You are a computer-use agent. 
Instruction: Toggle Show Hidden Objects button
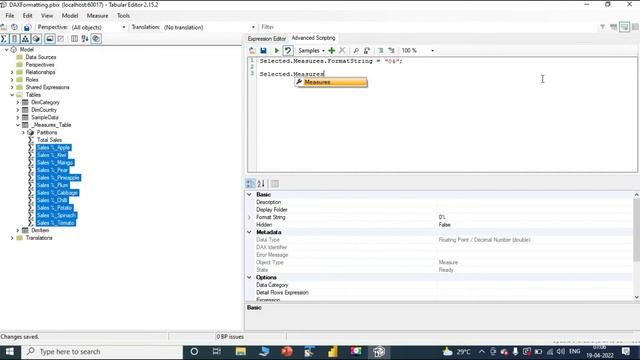pos(61,39)
